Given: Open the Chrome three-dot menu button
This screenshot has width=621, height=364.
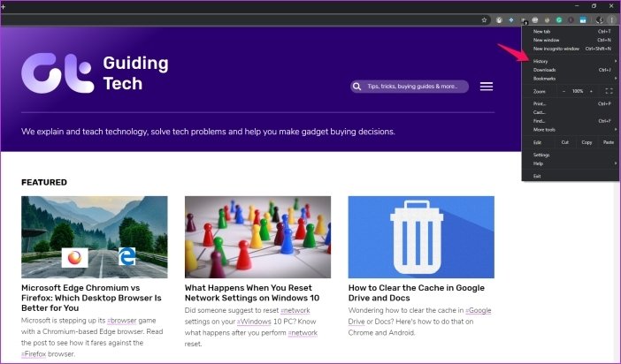Looking at the screenshot, I should pos(611,19).
